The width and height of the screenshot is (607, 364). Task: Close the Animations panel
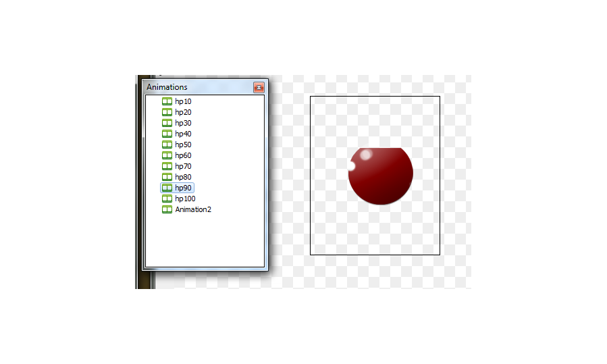click(x=259, y=88)
